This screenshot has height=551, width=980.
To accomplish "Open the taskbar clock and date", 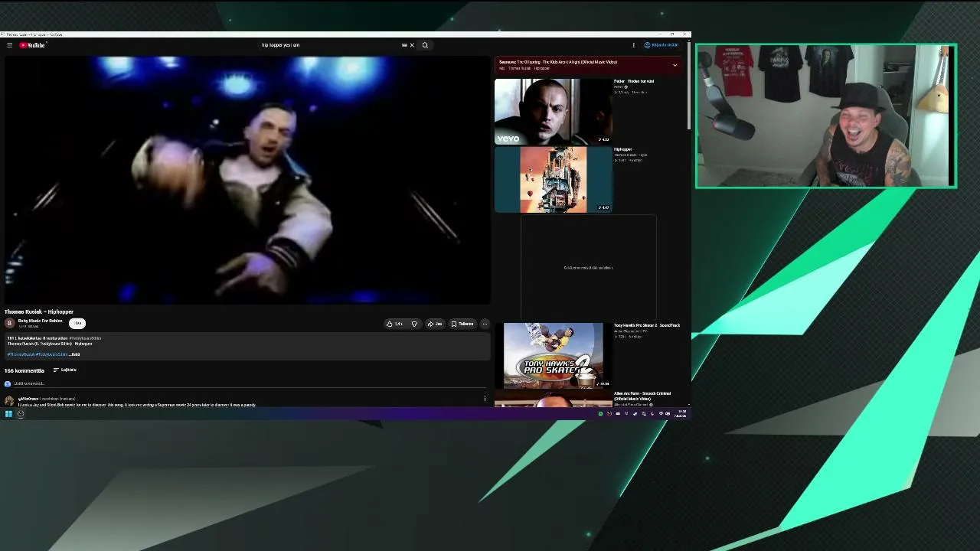I will tap(681, 414).
